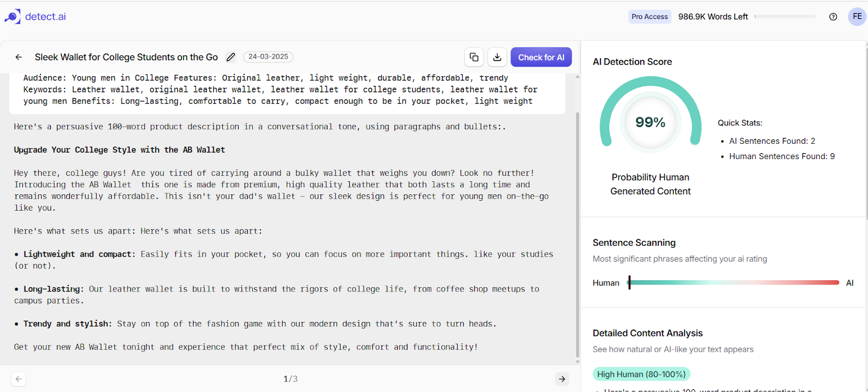Click the words left progress bar
Screen dimensions: 868x392
click(785, 17)
